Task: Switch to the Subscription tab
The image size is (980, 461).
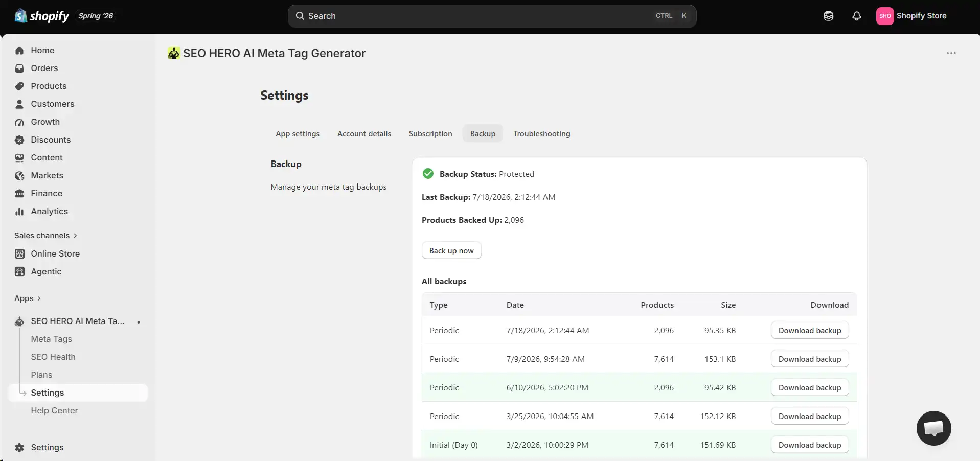Action: 430,133
